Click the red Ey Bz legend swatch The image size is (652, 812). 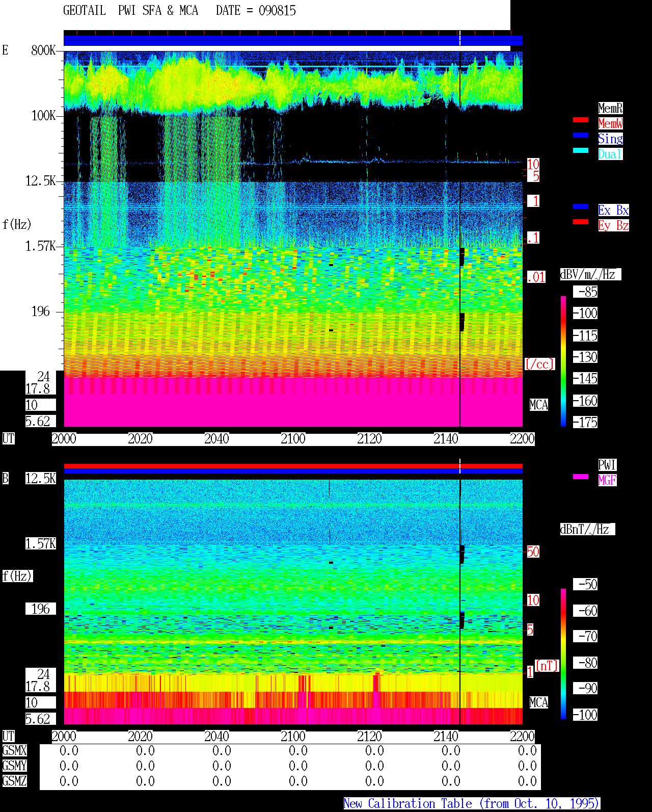pyautogui.click(x=581, y=222)
